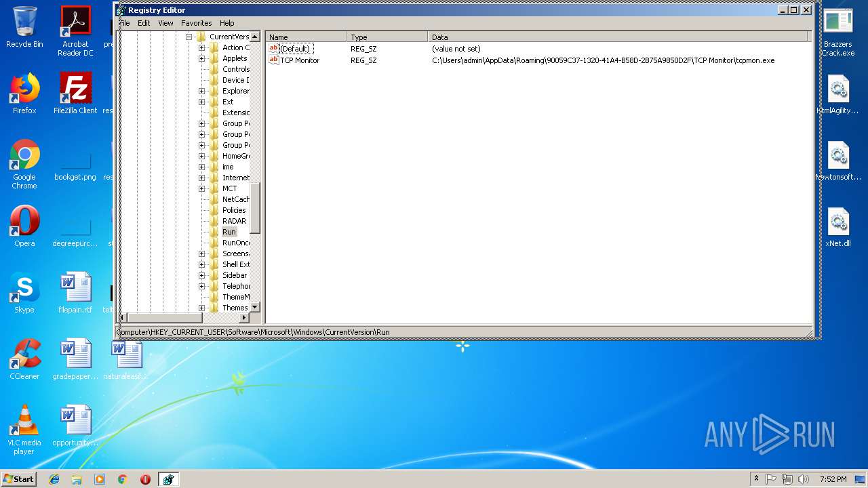Expand the Sidebar registry key

201,275
